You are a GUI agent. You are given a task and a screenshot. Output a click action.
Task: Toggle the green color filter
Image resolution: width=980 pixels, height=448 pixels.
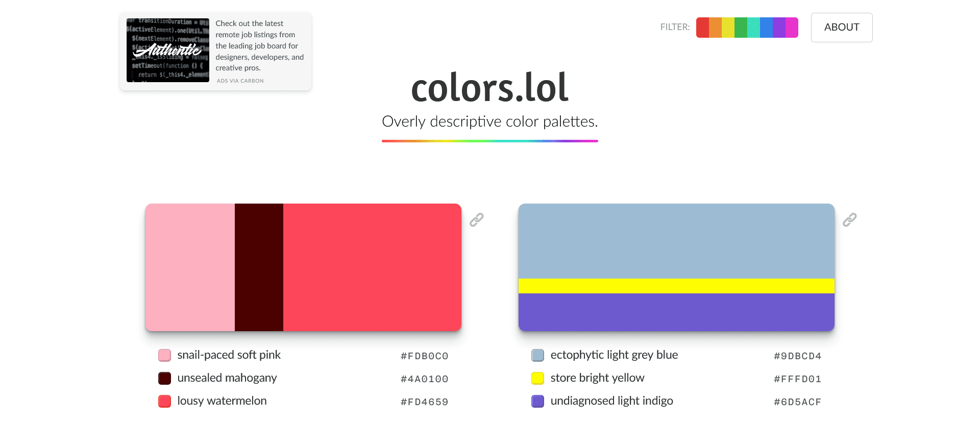coord(741,27)
